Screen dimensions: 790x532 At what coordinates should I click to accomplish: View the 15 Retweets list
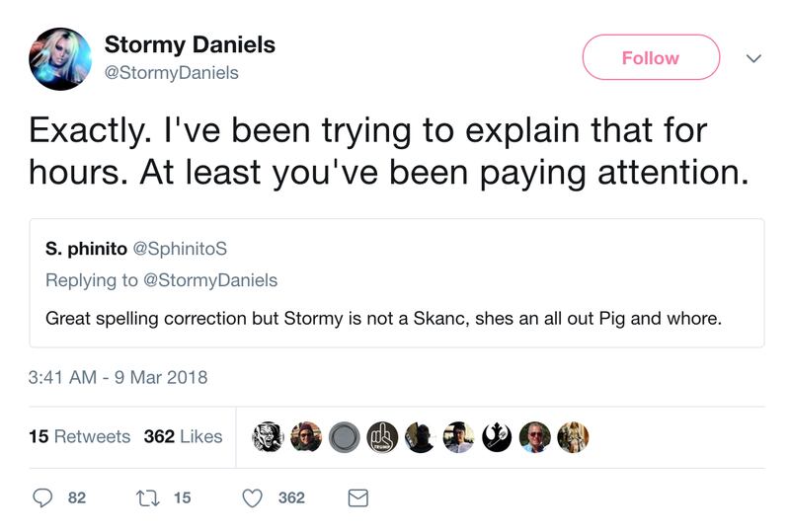tap(80, 437)
